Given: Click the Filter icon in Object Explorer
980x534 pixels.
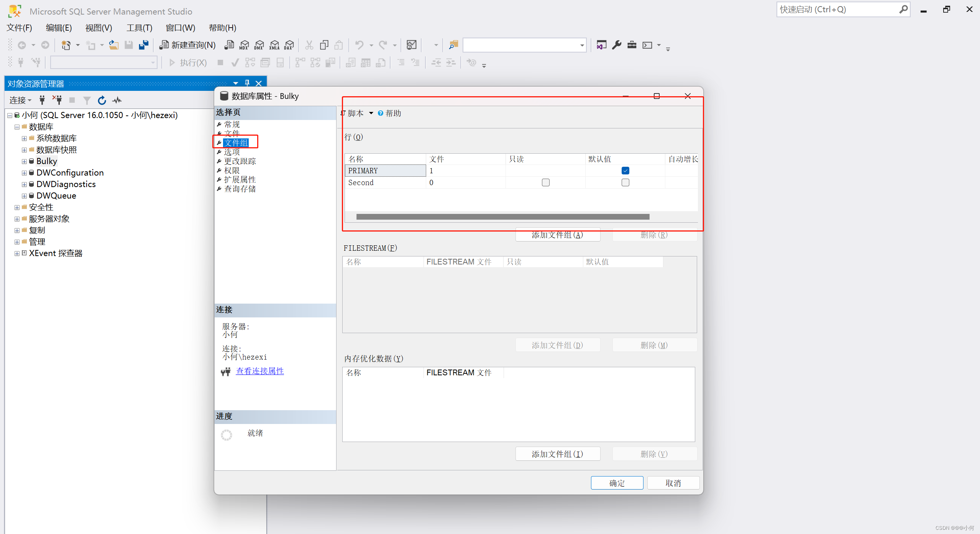Looking at the screenshot, I should pyautogui.click(x=87, y=100).
